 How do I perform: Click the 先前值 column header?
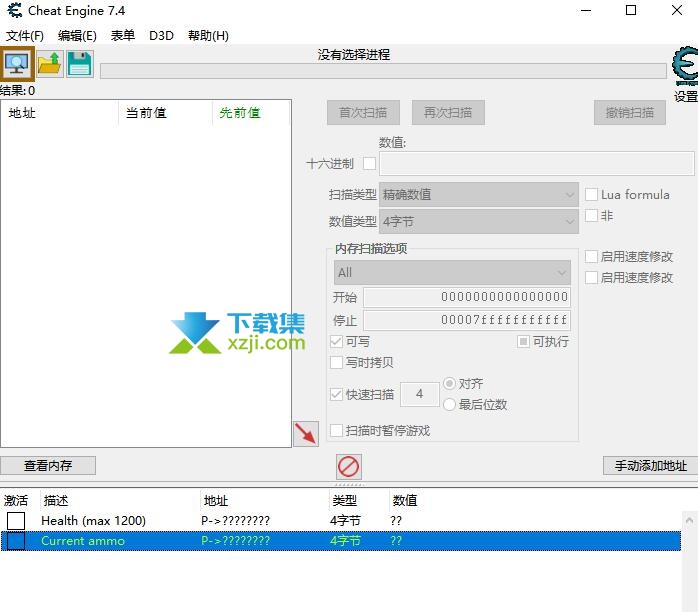(x=251, y=113)
